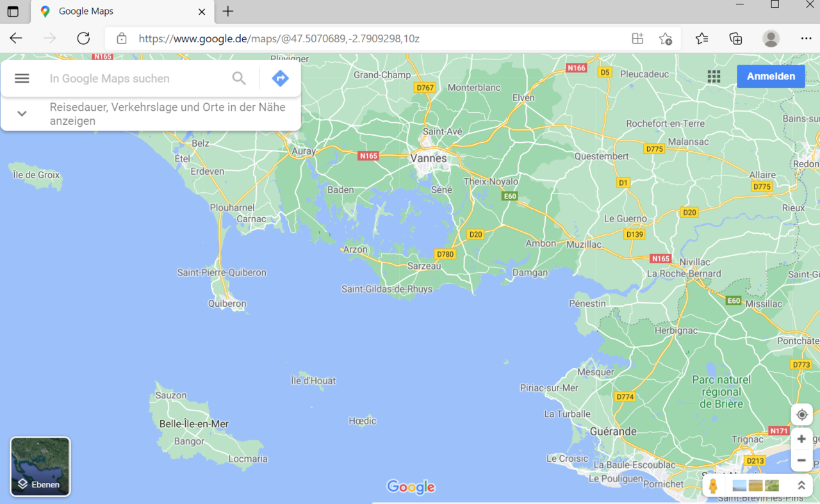The width and height of the screenshot is (820, 504).
Task: Click the Guérande city label
Action: click(x=613, y=432)
